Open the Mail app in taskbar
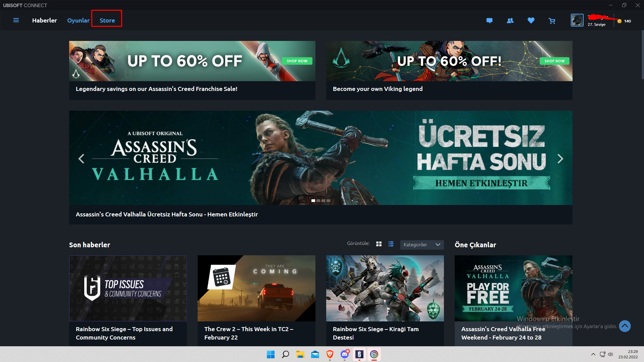 click(315, 354)
